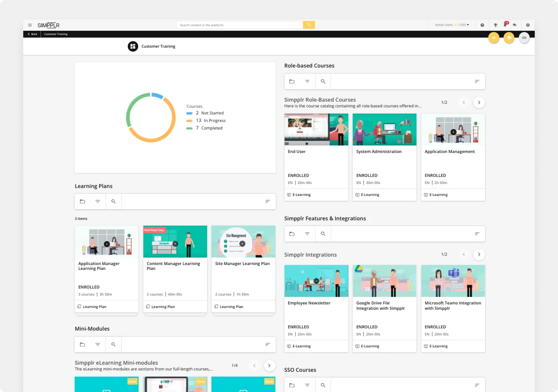
Task: Open filters in Features & Integrations toolbar
Action: (307, 234)
